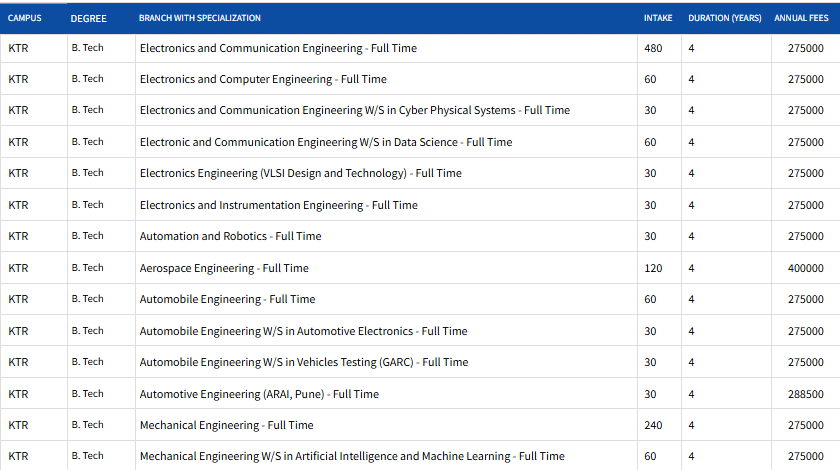This screenshot has width=840, height=470.
Task: Click the Data Science specialization branch entry
Action: pyautogui.click(x=325, y=142)
